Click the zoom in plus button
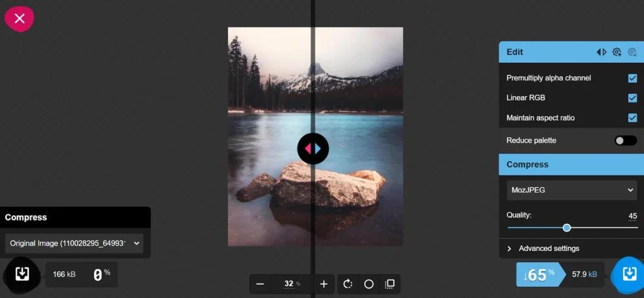The width and height of the screenshot is (644, 298). [x=324, y=284]
